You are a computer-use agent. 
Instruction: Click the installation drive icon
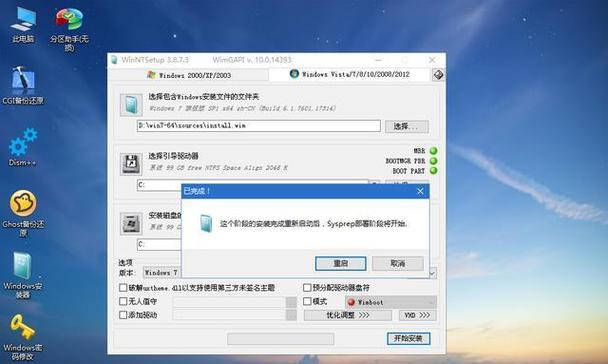click(131, 223)
